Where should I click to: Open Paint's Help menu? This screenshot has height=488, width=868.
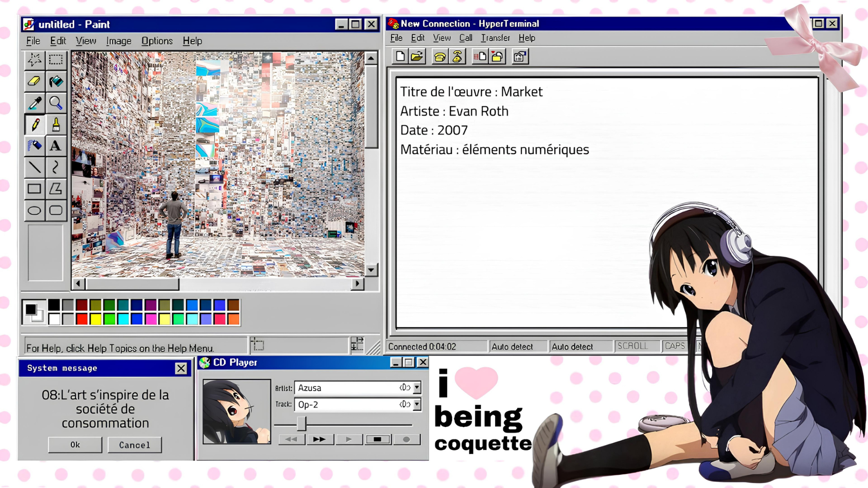coord(192,41)
